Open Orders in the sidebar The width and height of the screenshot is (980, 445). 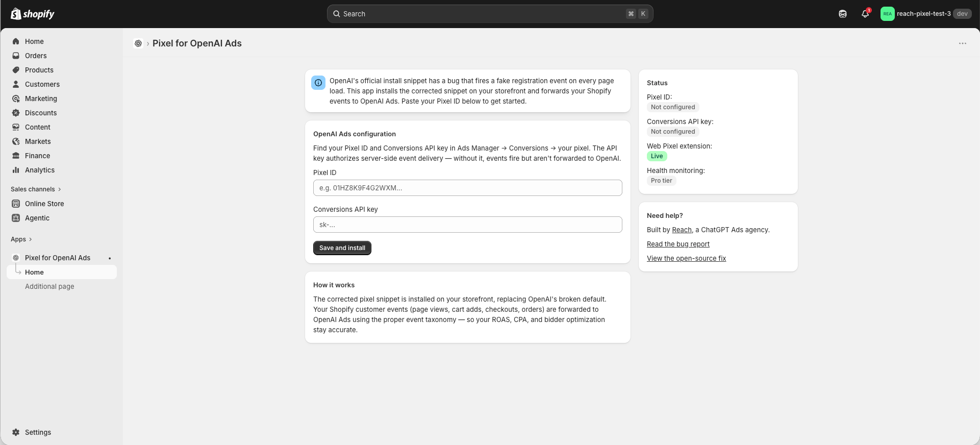[36, 56]
